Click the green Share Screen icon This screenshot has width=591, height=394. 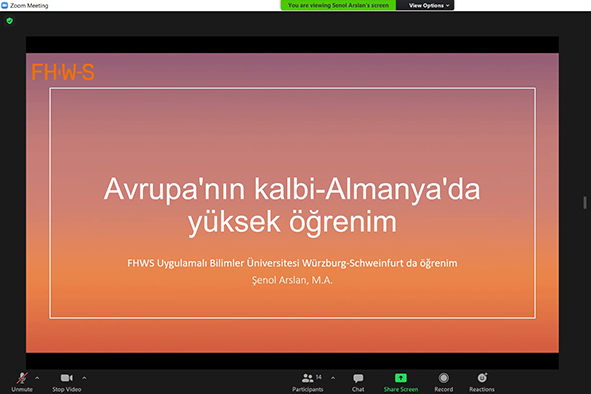tap(401, 378)
